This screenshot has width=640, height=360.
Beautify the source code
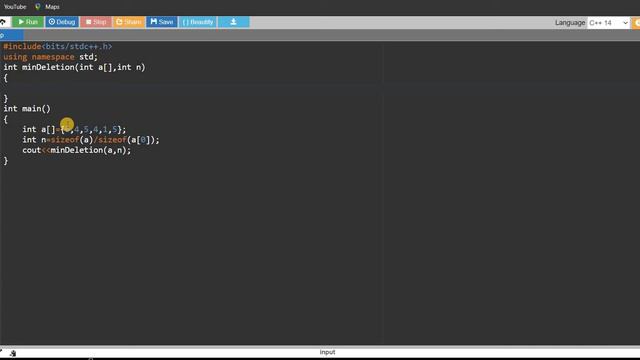pos(198,22)
